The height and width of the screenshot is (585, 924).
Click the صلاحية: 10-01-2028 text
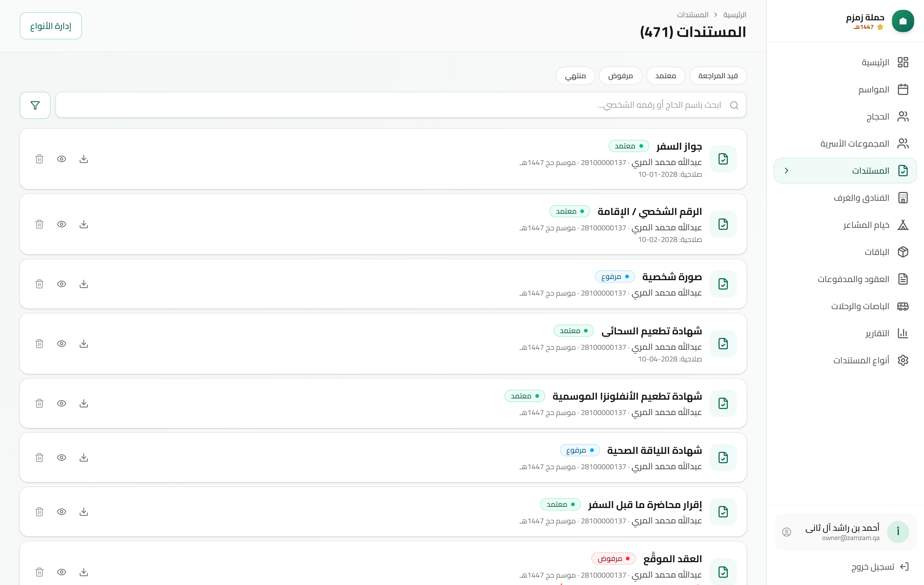point(670,175)
